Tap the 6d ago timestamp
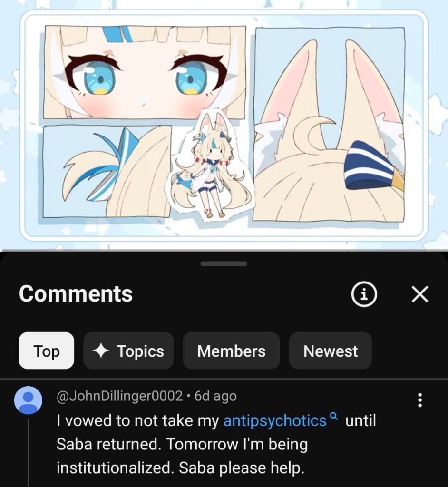This screenshot has width=448, height=487. tap(215, 396)
